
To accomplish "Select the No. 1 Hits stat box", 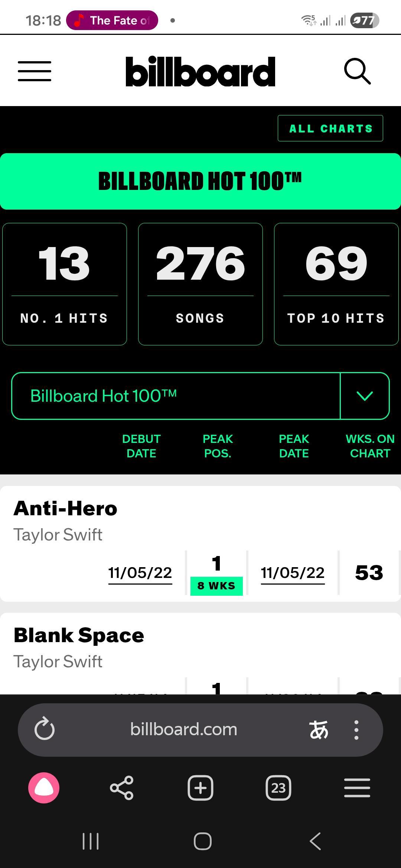I will click(x=65, y=284).
